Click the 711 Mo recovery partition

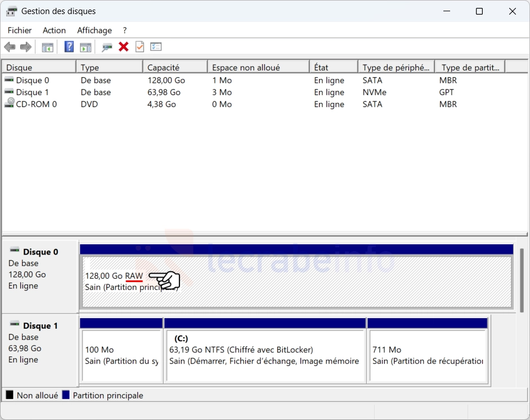click(x=428, y=355)
